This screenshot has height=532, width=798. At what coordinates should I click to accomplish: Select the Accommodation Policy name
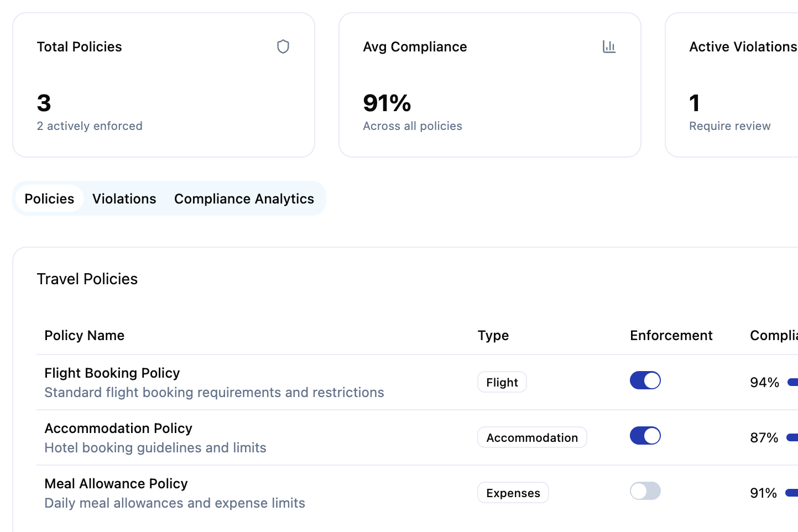pos(118,429)
